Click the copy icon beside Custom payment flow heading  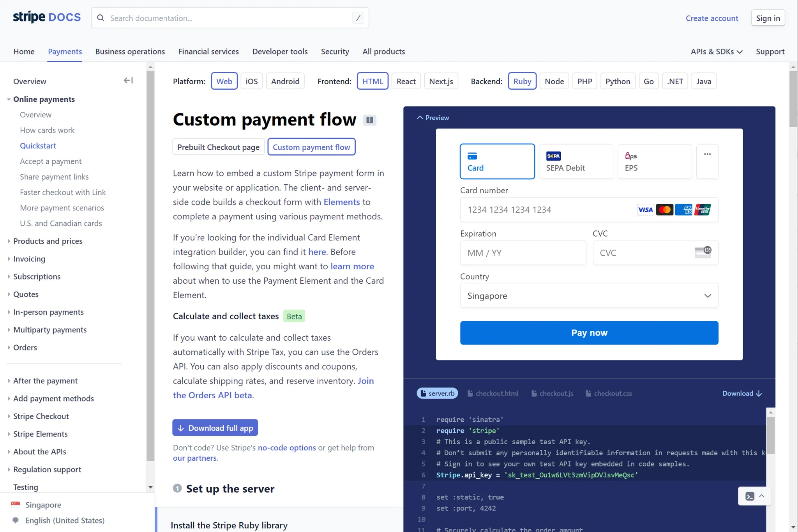[369, 120]
